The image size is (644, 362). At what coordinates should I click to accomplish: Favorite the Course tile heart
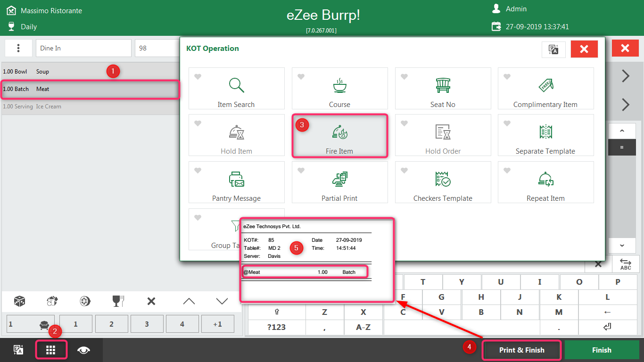[301, 77]
